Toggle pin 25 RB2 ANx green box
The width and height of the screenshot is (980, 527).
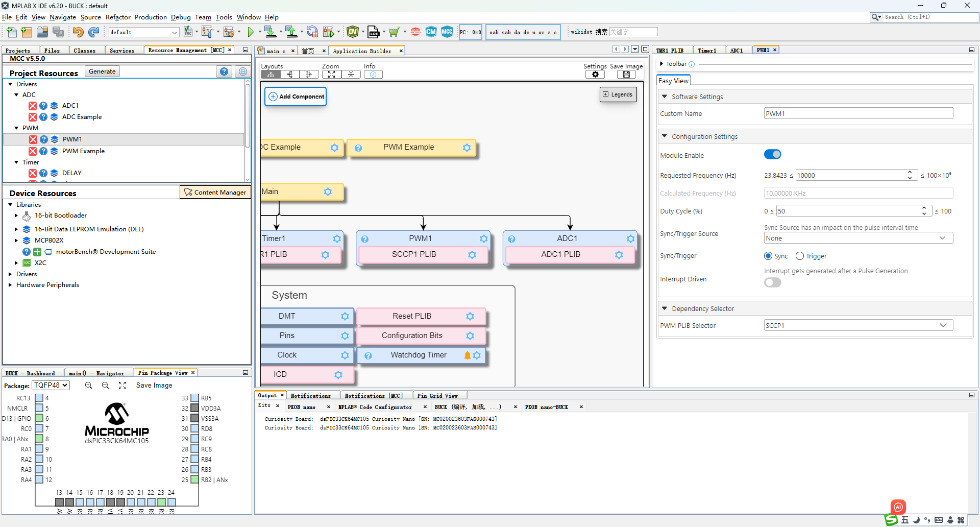click(x=194, y=480)
